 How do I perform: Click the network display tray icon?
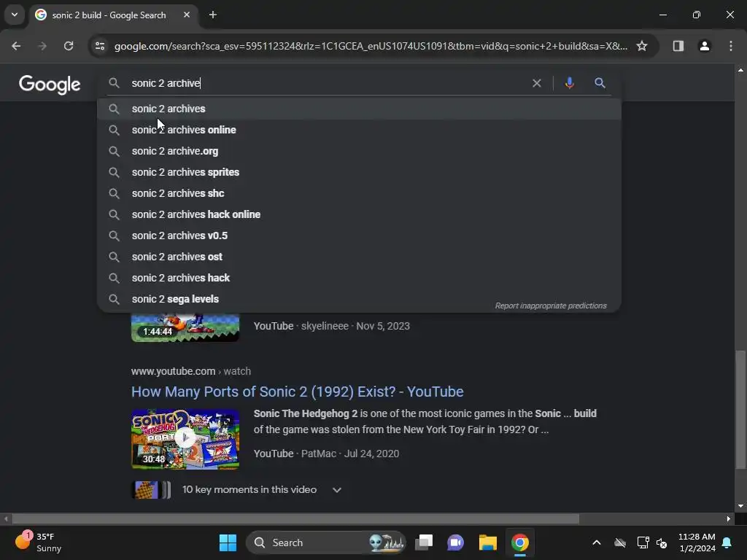(x=643, y=542)
